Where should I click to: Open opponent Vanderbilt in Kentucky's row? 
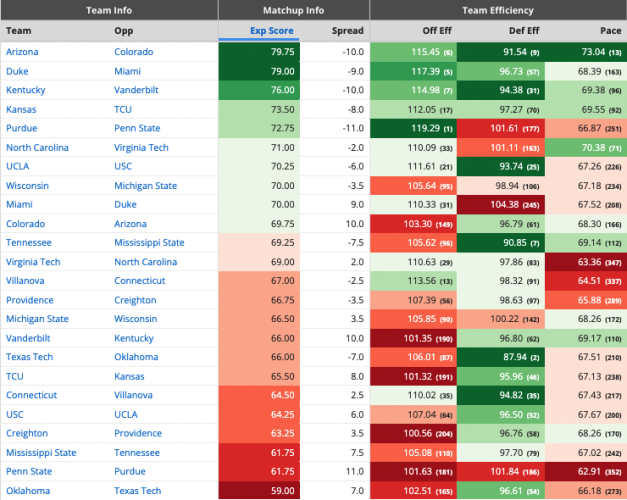(136, 90)
